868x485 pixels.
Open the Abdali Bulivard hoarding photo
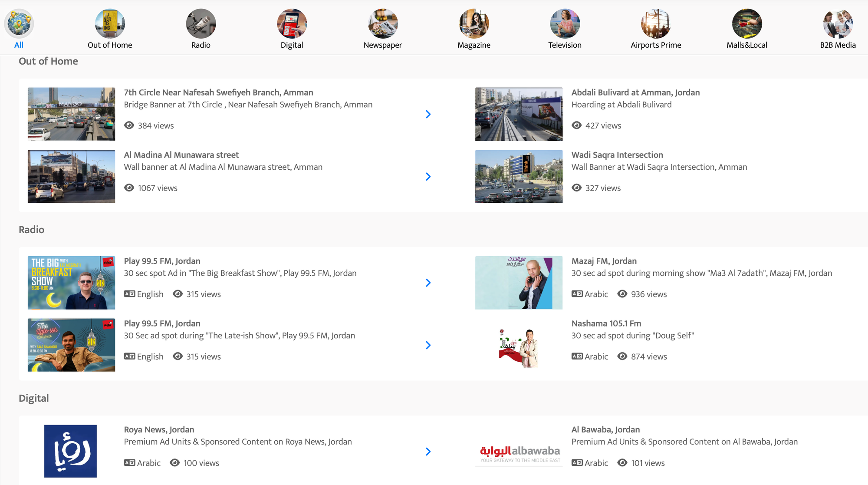(x=519, y=114)
